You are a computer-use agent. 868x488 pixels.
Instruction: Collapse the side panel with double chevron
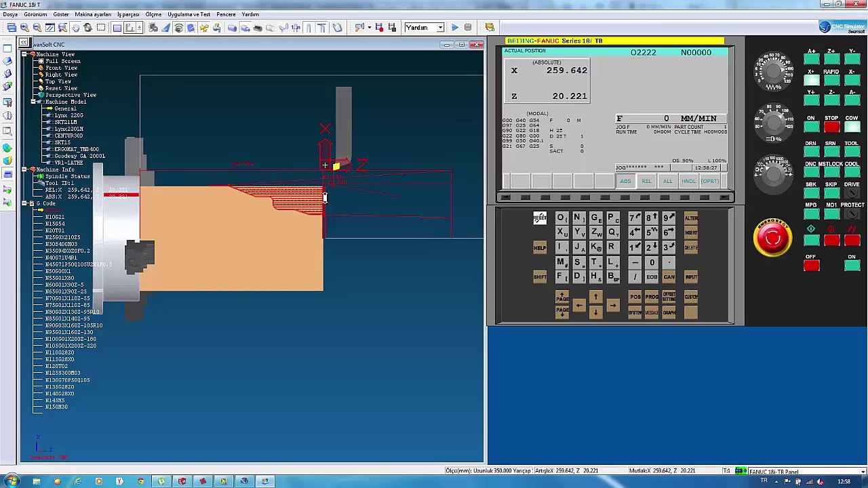(x=24, y=43)
